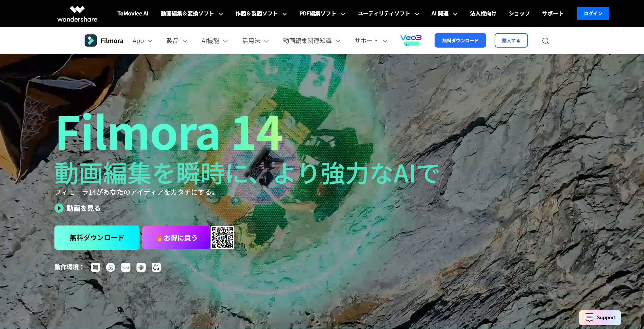Screen dimensions: 644x329
Task: Open the QR code next to purchase button
Action: click(x=223, y=237)
